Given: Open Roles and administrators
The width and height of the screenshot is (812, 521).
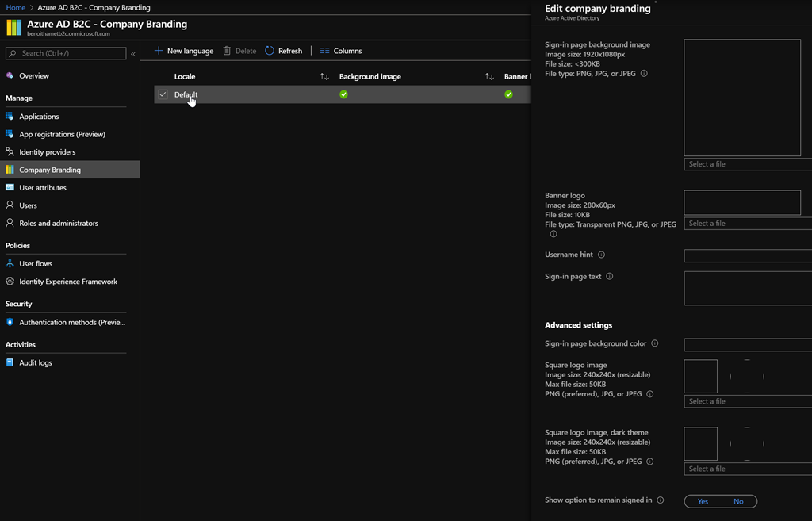Looking at the screenshot, I should pos(59,223).
